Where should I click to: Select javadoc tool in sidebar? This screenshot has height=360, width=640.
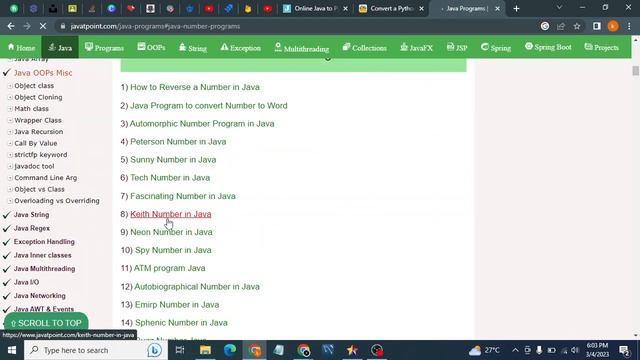tap(34, 166)
